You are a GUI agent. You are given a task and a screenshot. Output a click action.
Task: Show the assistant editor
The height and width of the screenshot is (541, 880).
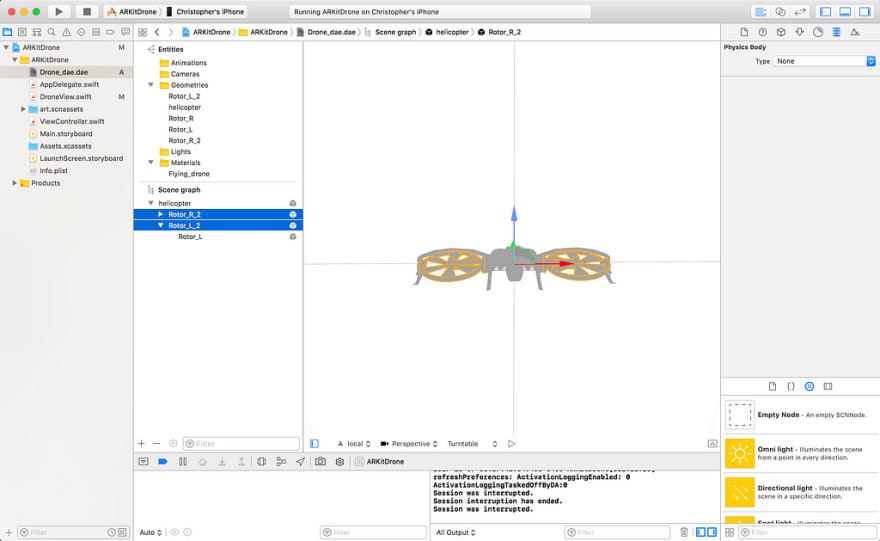(x=780, y=11)
